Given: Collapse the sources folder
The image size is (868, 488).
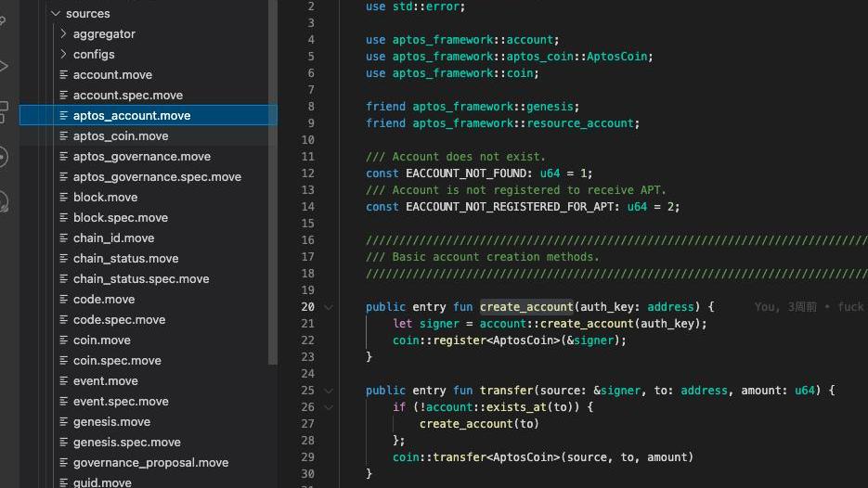Looking at the screenshot, I should pyautogui.click(x=56, y=14).
